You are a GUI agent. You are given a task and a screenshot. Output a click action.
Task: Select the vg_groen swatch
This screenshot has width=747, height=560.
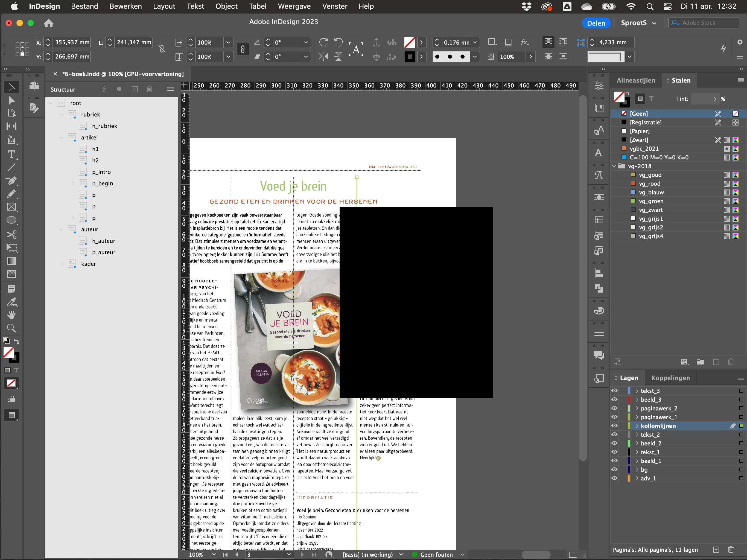click(x=651, y=201)
